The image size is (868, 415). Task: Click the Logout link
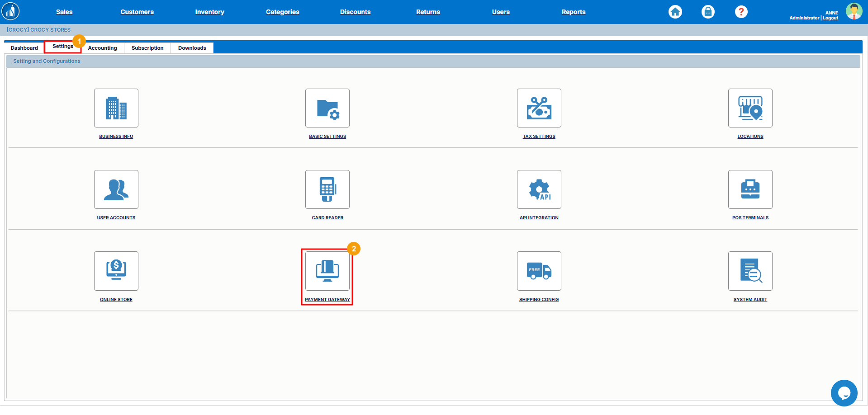click(x=830, y=18)
